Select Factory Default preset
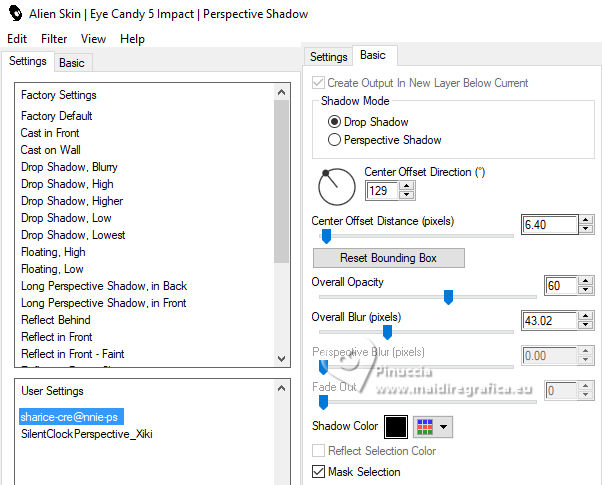This screenshot has height=485, width=602. [x=56, y=116]
